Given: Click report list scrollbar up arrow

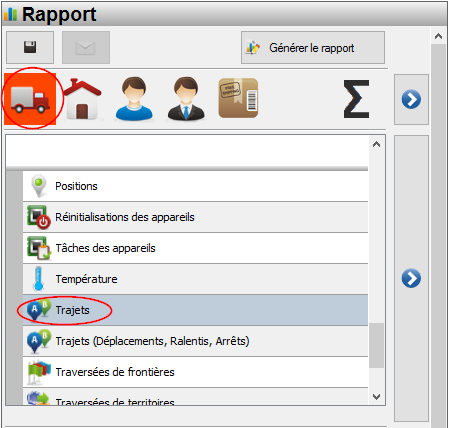Looking at the screenshot, I should click(x=376, y=144).
